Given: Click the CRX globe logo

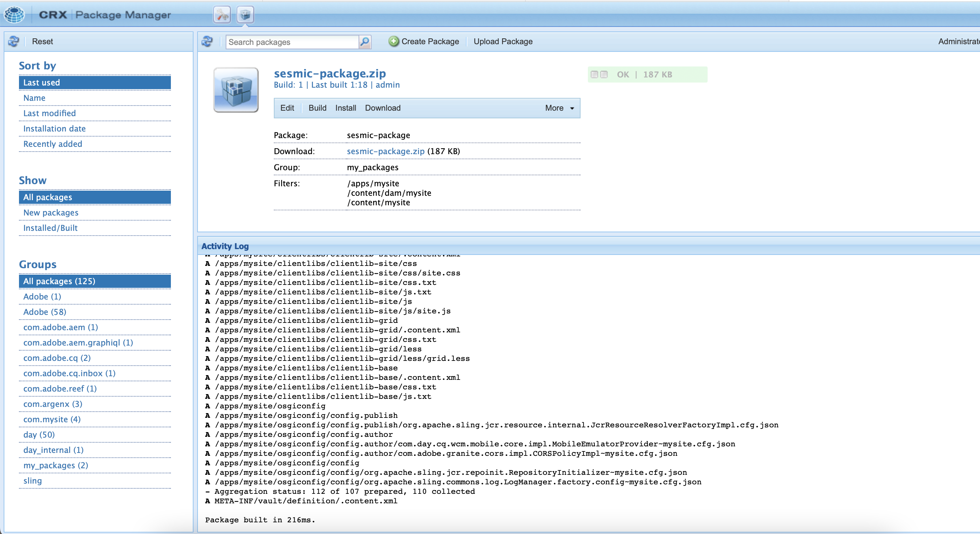Looking at the screenshot, I should [x=14, y=15].
